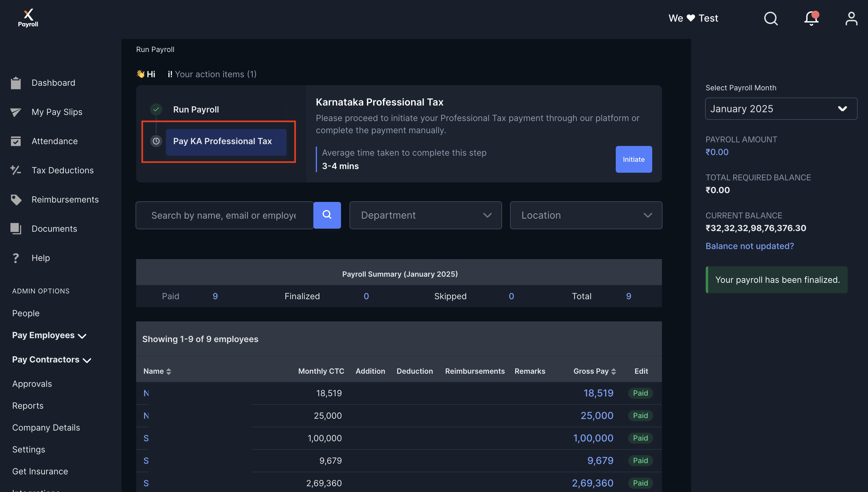The width and height of the screenshot is (868, 492).
Task: Click the My Pay Slips icon
Action: 16,112
